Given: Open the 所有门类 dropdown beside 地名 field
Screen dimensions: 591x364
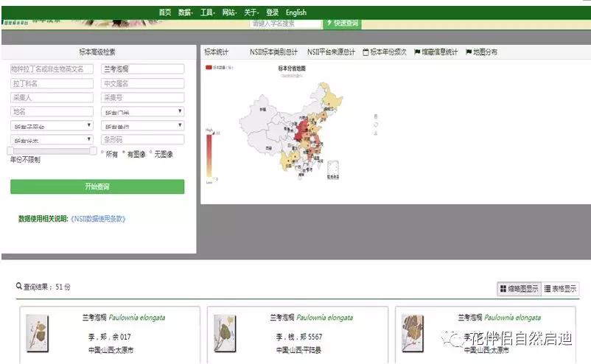Looking at the screenshot, I should (142, 111).
